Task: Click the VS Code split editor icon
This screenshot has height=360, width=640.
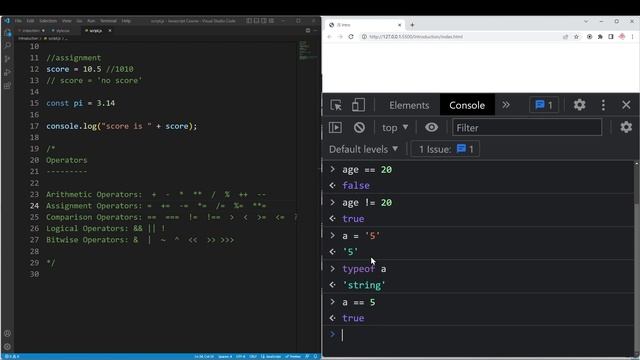Action: point(308,31)
